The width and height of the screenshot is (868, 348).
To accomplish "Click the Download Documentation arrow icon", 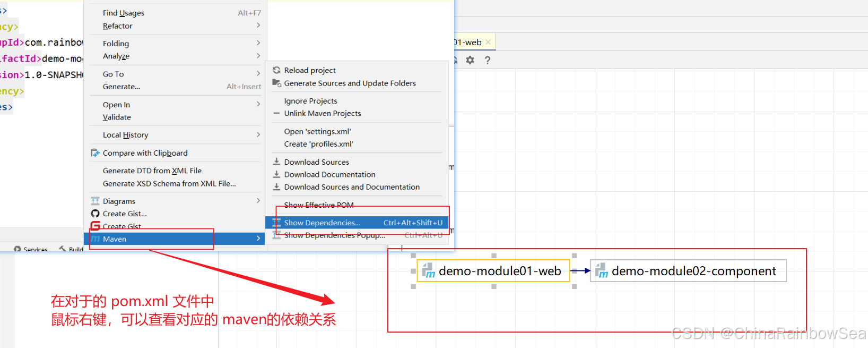I will click(x=276, y=174).
